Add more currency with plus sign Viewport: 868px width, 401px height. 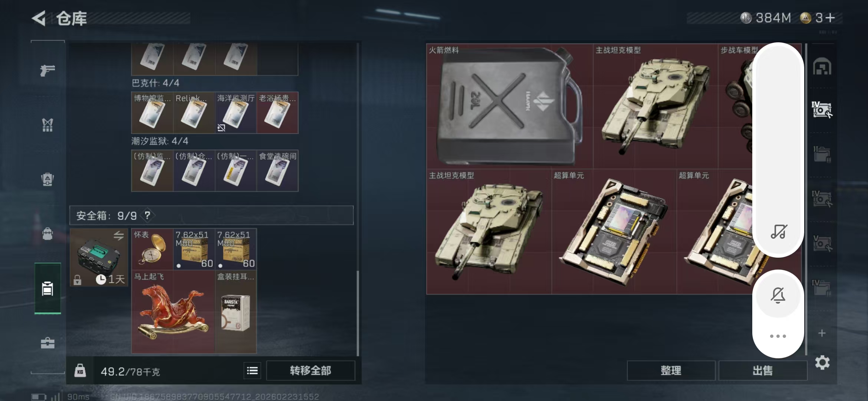point(830,17)
